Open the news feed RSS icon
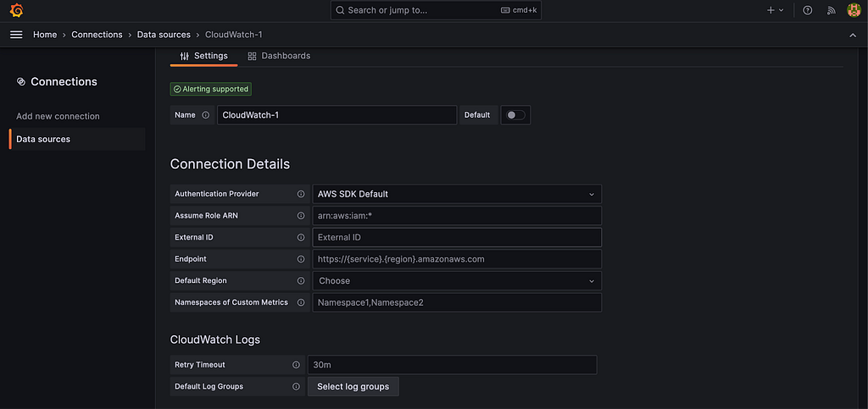The height and width of the screenshot is (409, 868). click(x=831, y=10)
